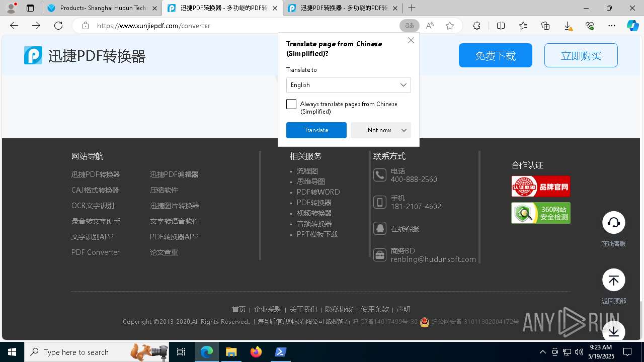Open the Tab actions menu icon
Image resolution: width=644 pixels, height=362 pixels.
[30, 8]
